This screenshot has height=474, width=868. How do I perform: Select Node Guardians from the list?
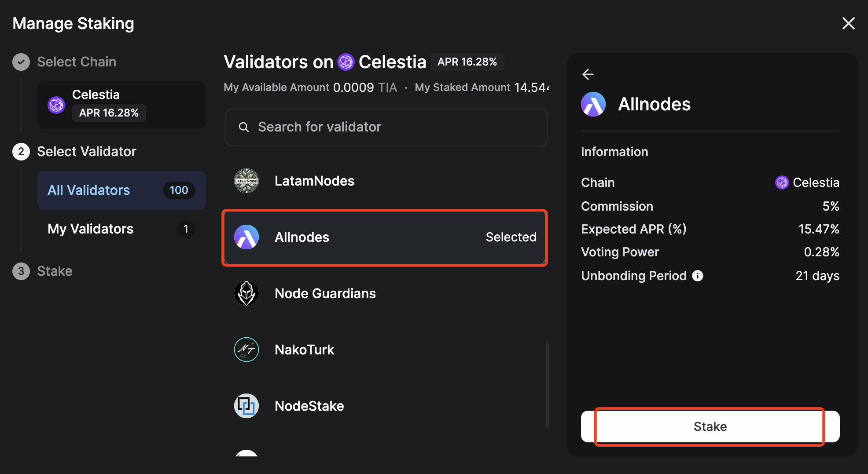[325, 293]
